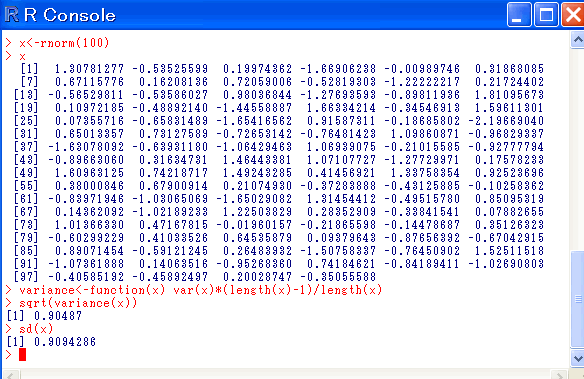The image size is (584, 379).
Task: Click the value 1.59611301
Action: tap(510, 108)
